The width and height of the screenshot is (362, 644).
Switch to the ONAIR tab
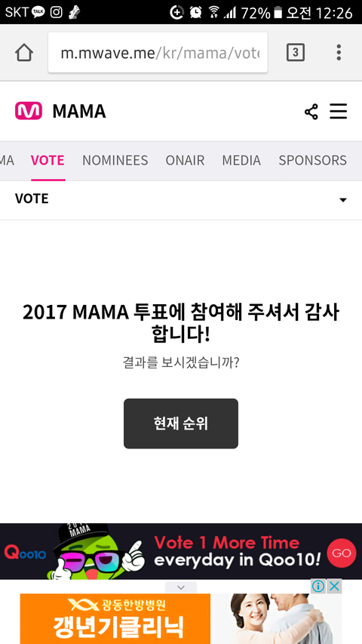[x=185, y=160]
